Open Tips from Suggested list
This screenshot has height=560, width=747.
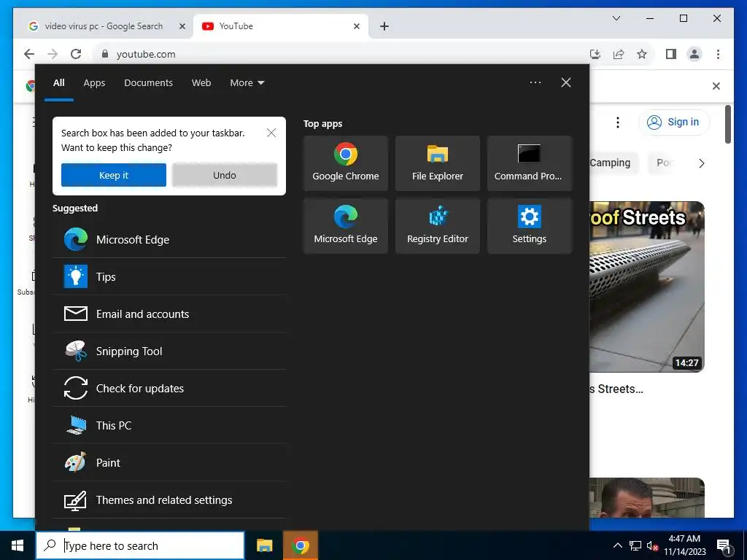coord(169,276)
